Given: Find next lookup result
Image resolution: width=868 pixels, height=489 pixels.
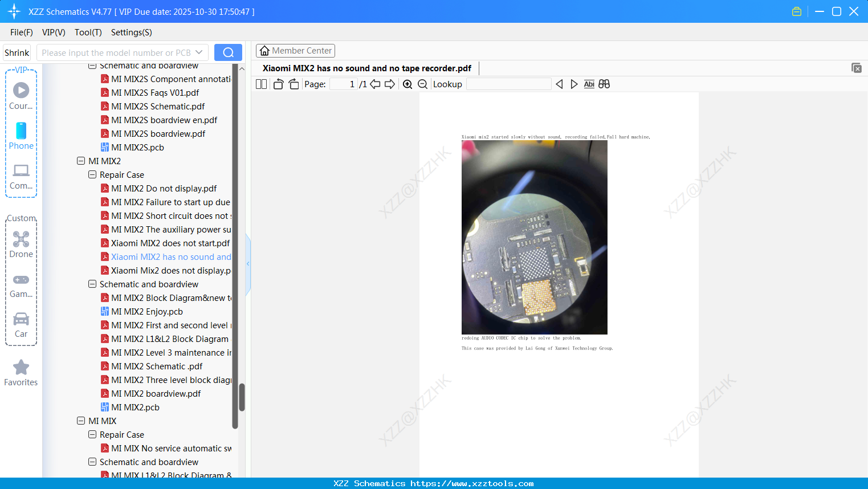Looking at the screenshot, I should [x=574, y=84].
